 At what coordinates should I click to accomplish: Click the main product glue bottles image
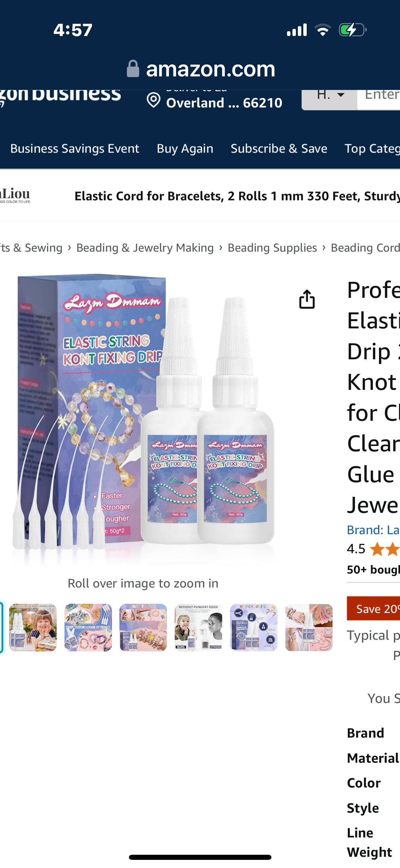pos(143,419)
